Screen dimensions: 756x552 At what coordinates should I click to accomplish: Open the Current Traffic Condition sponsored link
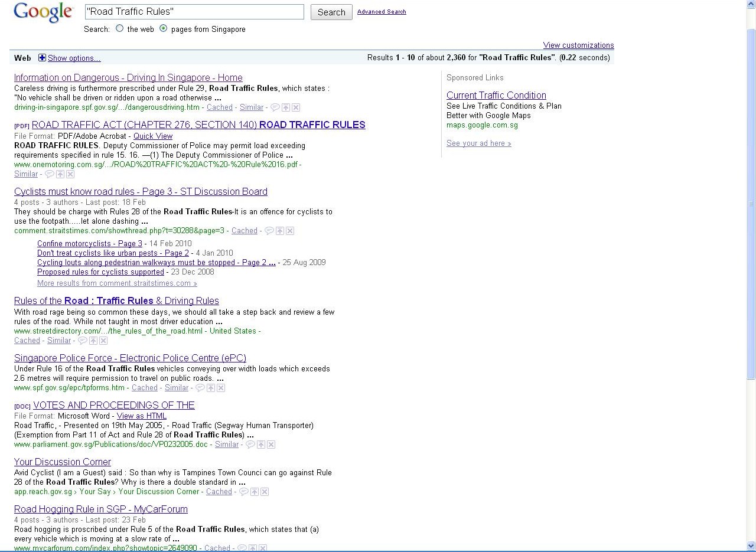pos(496,95)
